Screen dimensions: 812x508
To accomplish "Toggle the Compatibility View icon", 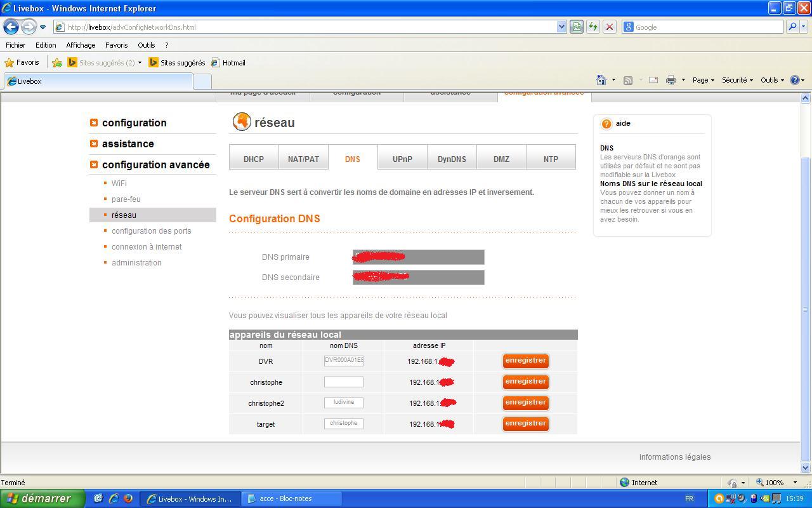I will [x=576, y=27].
